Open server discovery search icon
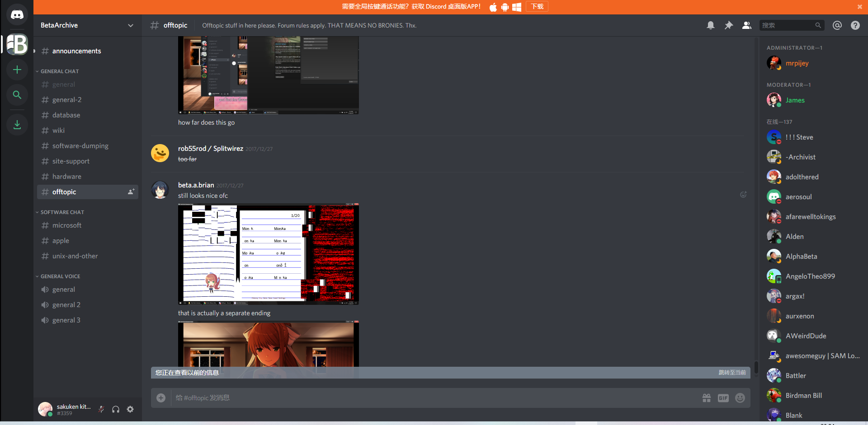The height and width of the screenshot is (425, 868). pos(17,95)
